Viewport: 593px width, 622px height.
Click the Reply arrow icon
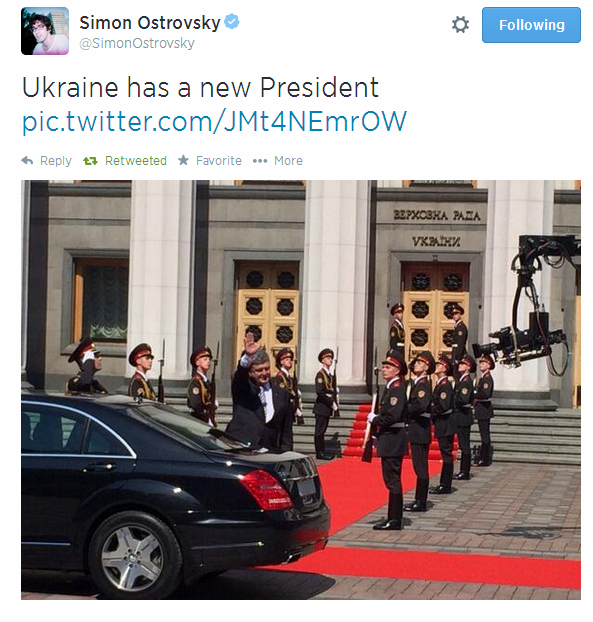(27, 161)
